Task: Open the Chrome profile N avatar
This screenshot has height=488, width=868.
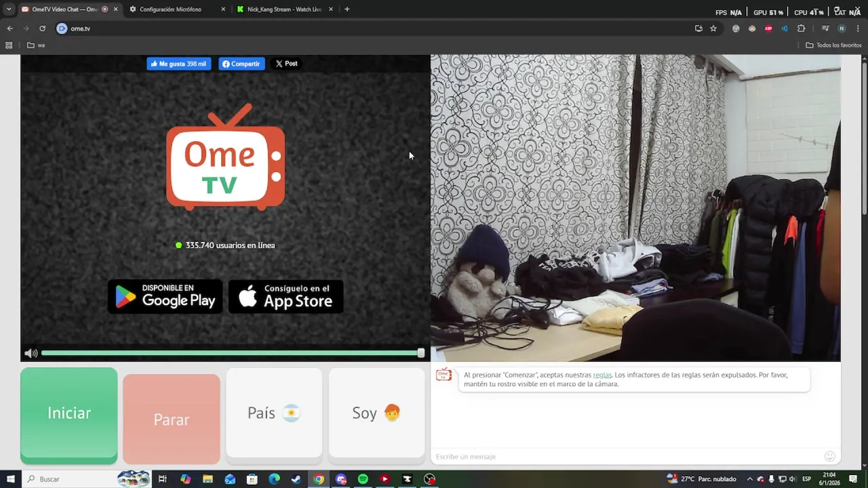Action: (842, 28)
